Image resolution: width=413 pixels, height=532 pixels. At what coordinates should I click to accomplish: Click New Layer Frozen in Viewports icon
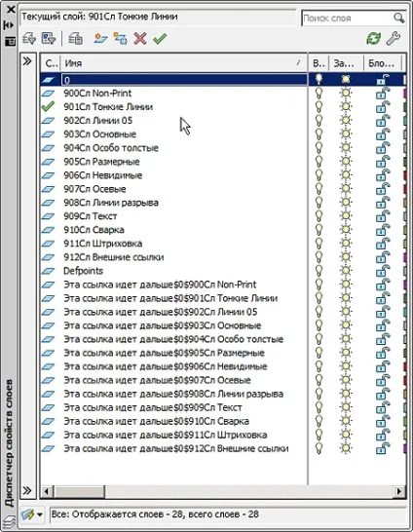(120, 38)
